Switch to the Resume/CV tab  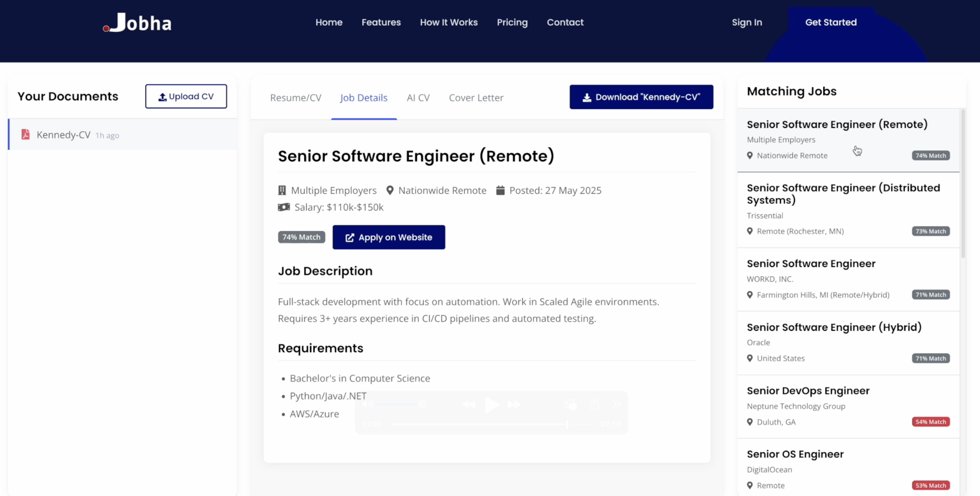pos(296,98)
